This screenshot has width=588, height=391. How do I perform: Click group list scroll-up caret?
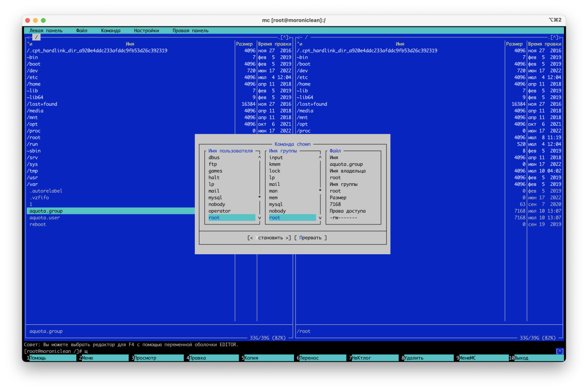coord(320,158)
